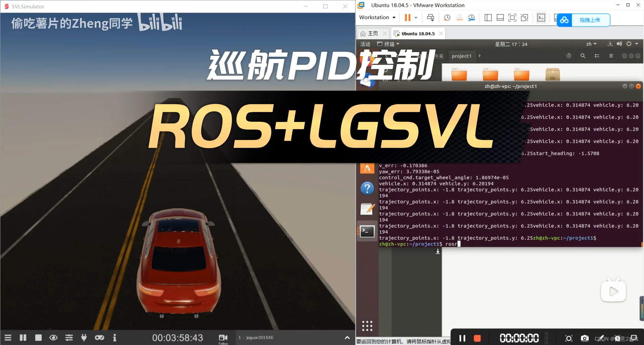Open Help icon in Ubuntu dock

point(367,188)
